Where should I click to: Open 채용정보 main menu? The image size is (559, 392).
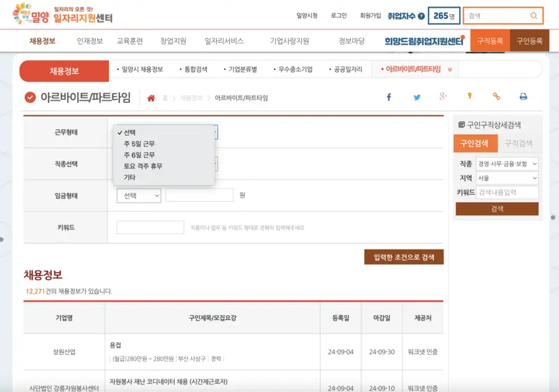43,41
